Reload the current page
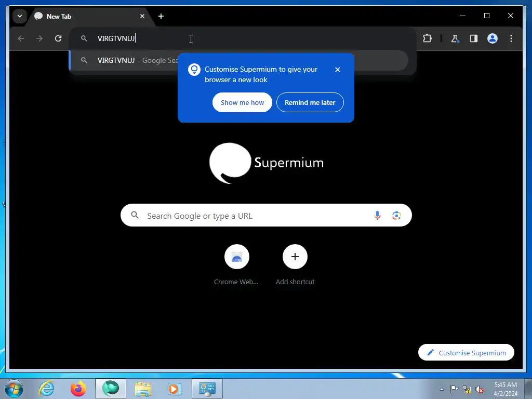Screen dimensions: 532x399 click(x=58, y=38)
